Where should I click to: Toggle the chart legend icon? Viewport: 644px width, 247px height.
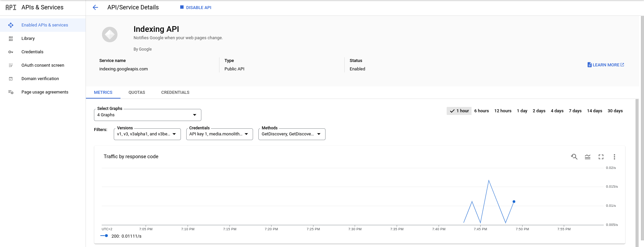[x=588, y=157]
